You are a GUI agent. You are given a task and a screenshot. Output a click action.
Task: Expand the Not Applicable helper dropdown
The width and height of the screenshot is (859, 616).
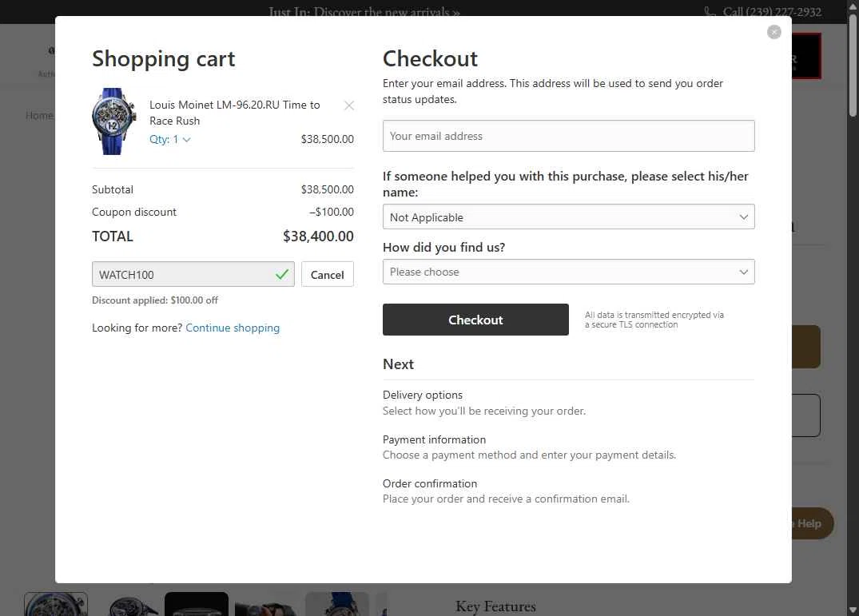[568, 217]
